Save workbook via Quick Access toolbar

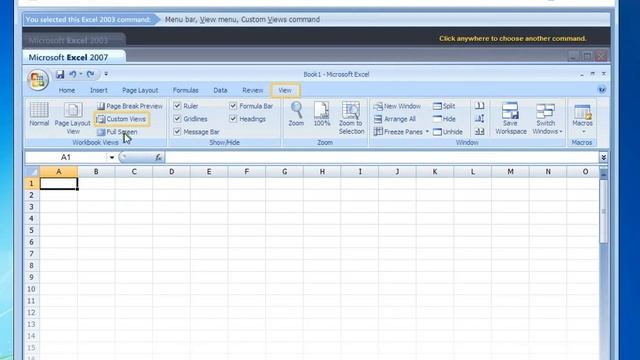coord(60,74)
